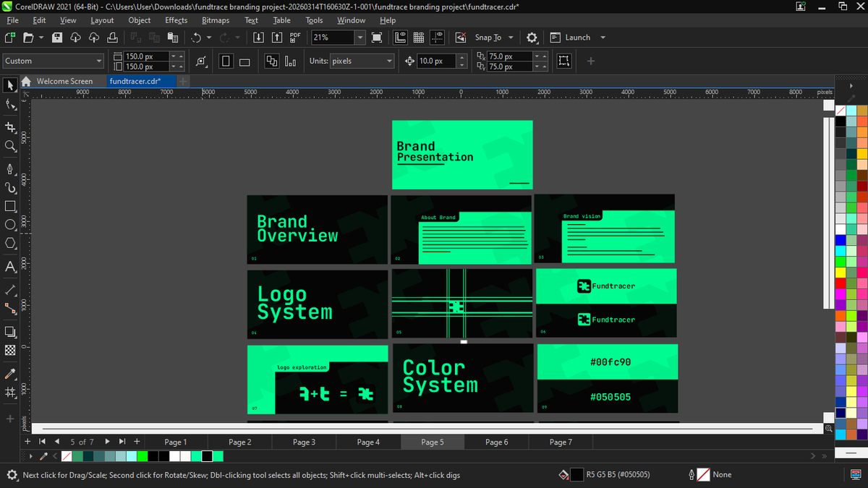Click the Import icon

pyautogui.click(x=258, y=38)
